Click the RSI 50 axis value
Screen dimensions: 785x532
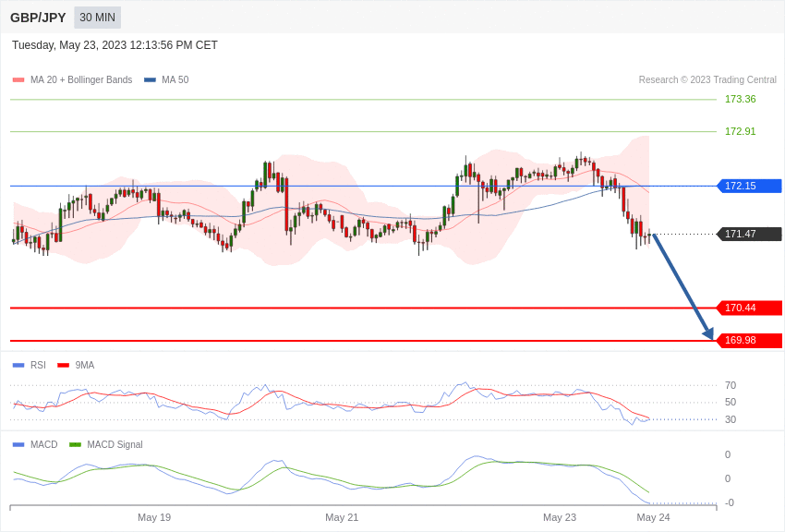pos(731,403)
